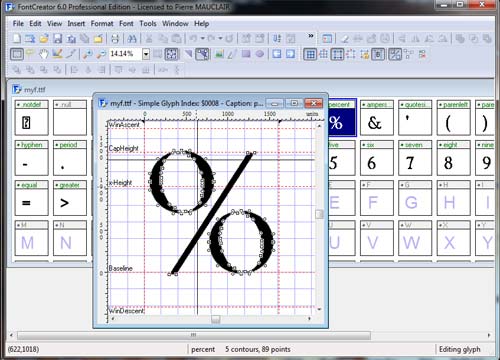Open the Edit menu
This screenshot has height=360, width=500.
(35, 24)
